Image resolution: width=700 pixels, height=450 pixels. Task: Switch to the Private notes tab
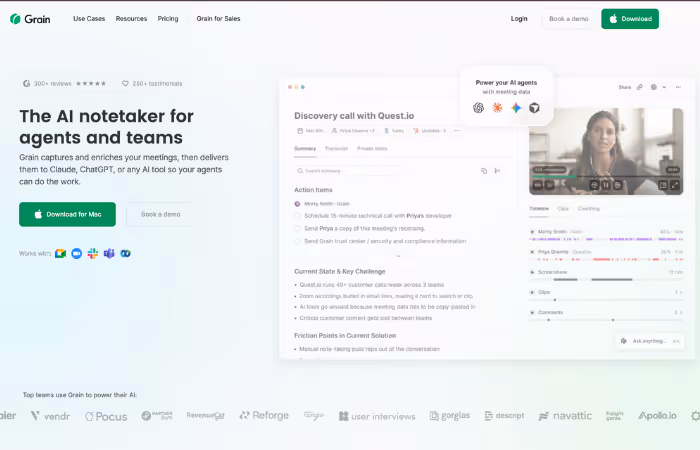point(372,149)
